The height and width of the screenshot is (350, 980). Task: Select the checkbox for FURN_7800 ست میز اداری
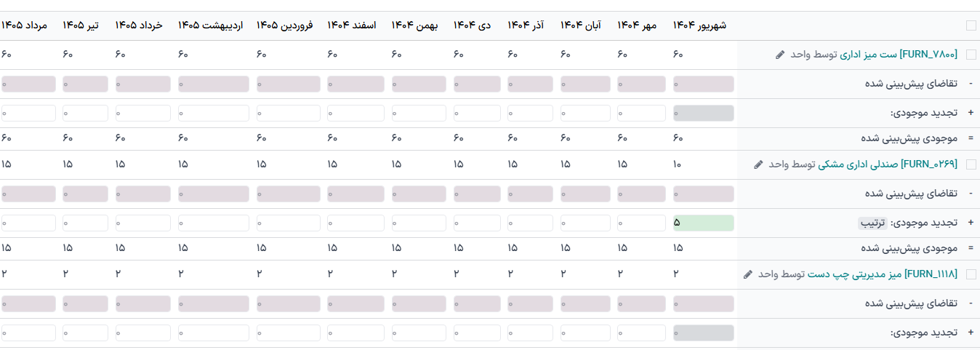point(971,55)
